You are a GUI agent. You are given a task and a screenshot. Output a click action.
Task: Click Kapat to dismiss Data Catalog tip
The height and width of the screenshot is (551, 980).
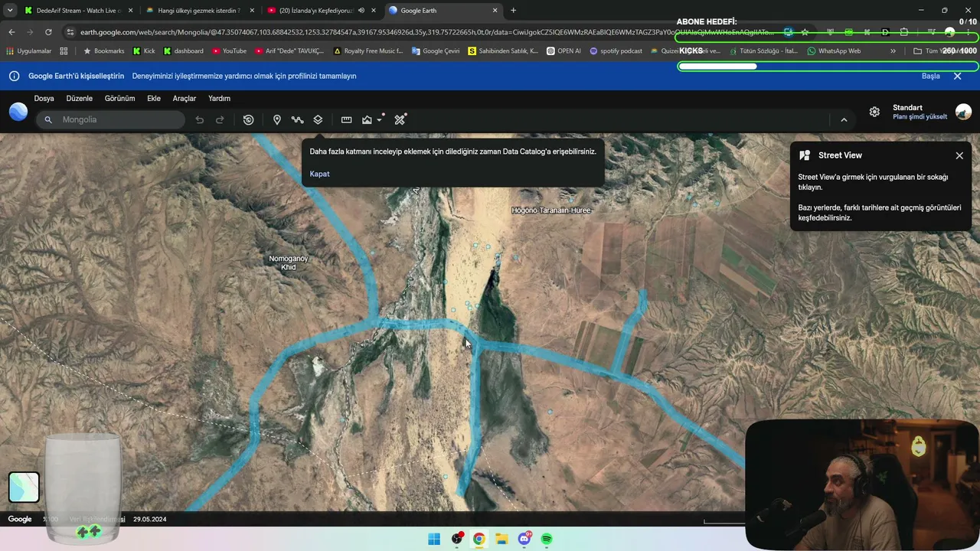[319, 174]
